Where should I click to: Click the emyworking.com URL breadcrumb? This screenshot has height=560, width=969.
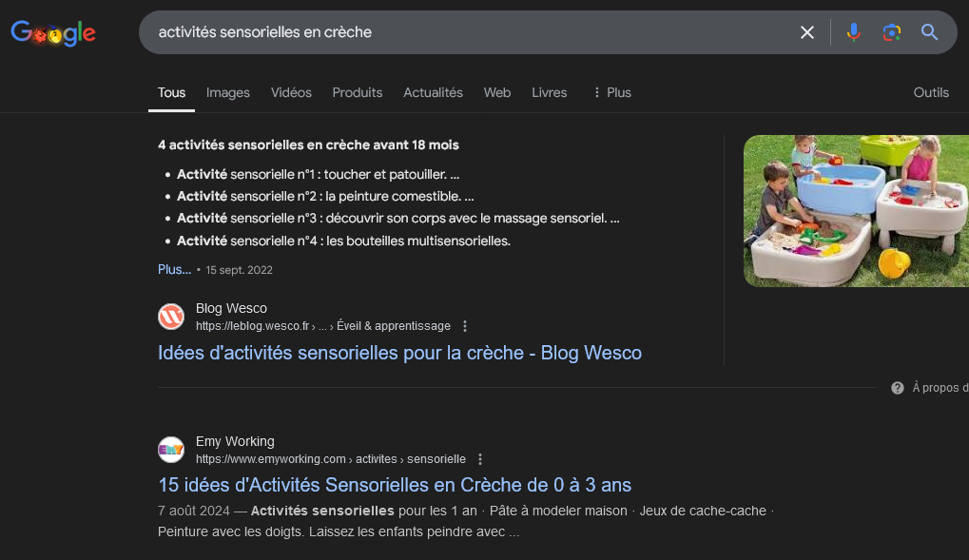331,459
